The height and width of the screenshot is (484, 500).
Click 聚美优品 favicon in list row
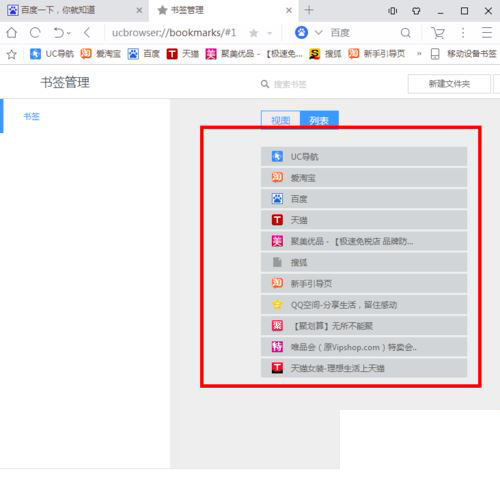[x=277, y=241]
